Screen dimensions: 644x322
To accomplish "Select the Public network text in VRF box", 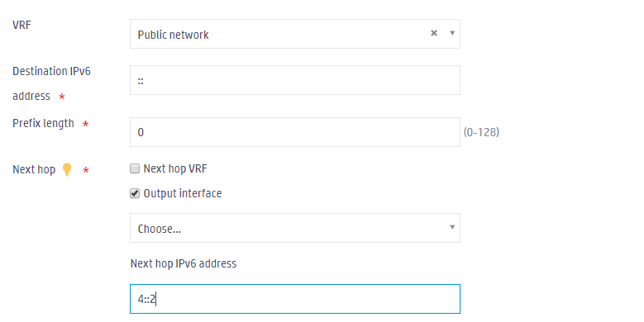I will point(173,35).
